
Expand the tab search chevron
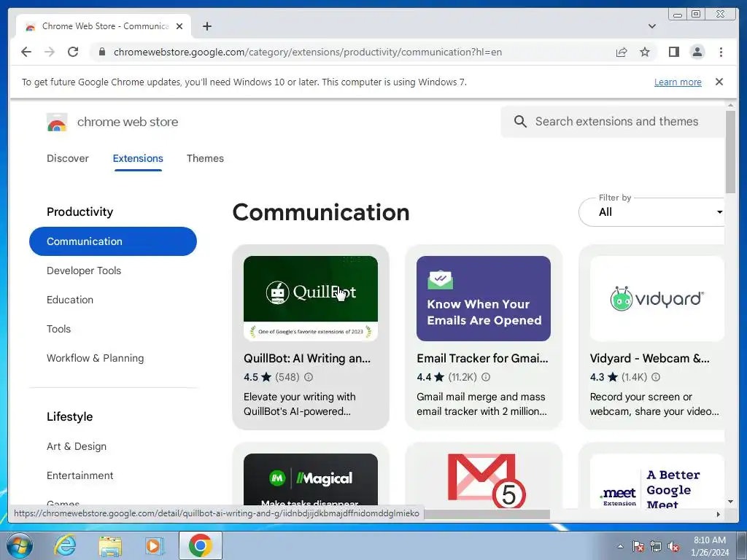pos(652,26)
